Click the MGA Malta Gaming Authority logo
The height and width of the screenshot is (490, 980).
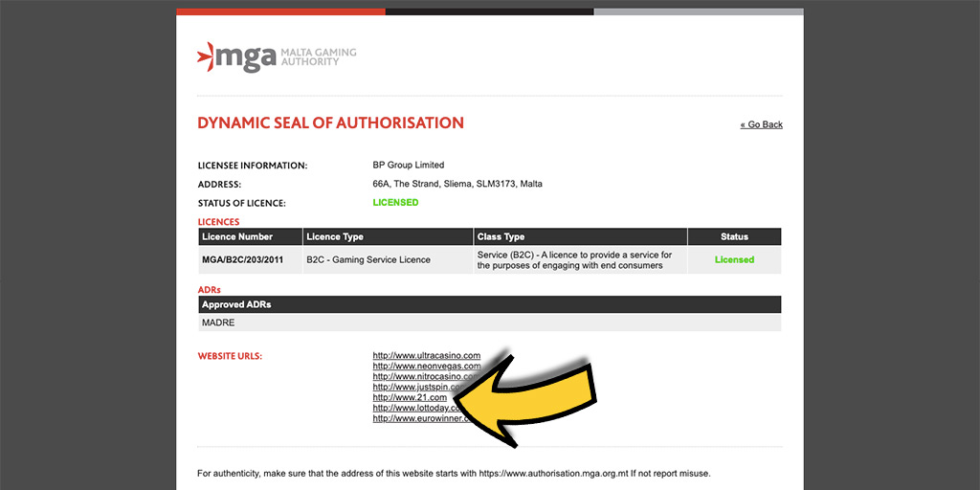pyautogui.click(x=277, y=56)
